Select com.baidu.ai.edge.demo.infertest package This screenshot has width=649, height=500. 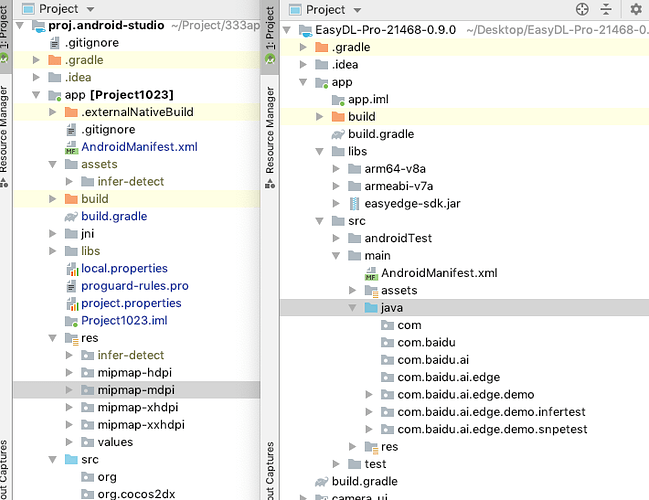(491, 412)
